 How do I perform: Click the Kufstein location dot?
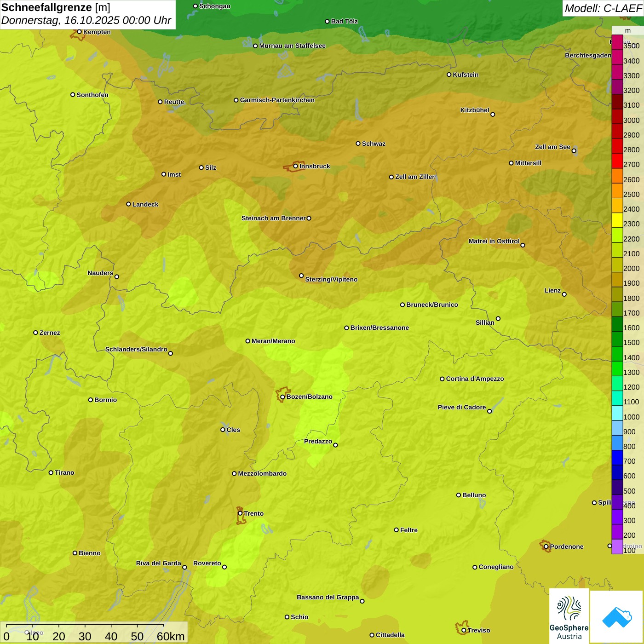[449, 75]
